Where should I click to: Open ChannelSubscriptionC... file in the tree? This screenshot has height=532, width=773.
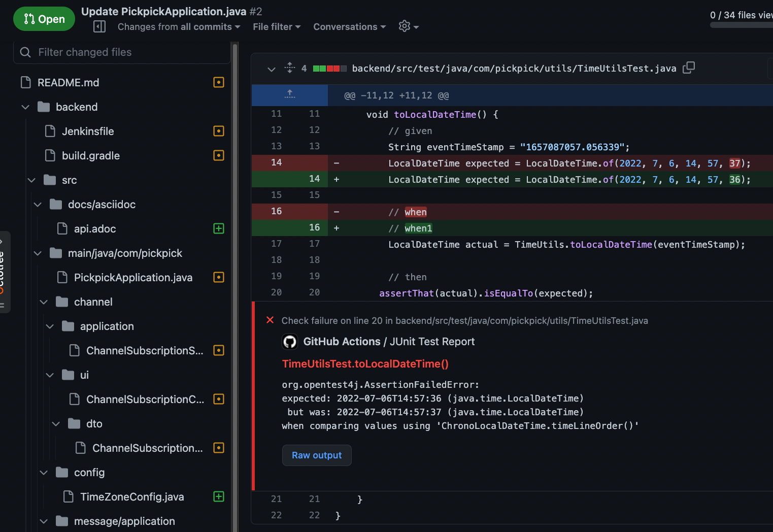(145, 400)
